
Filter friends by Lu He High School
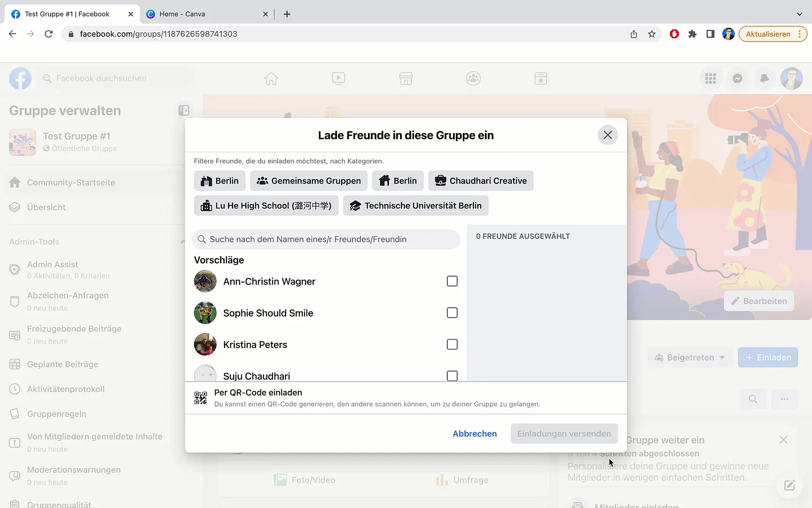[x=266, y=206]
